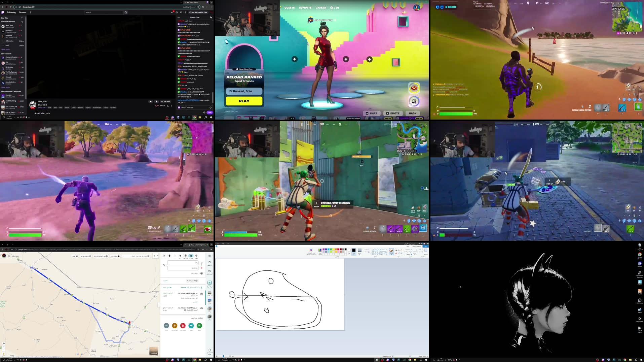Screen dimensions: 644x362
Task: Open chat settings gear beside Chat button
Action: [204, 112]
